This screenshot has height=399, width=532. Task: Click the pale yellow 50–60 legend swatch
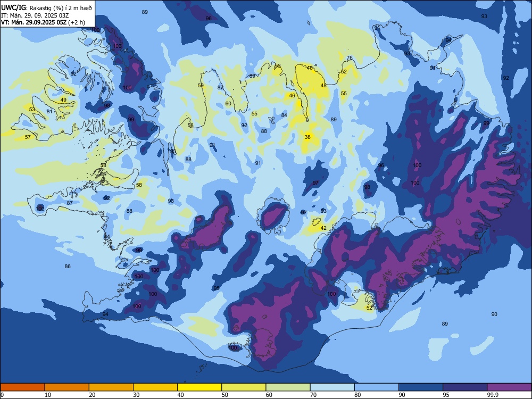click(x=244, y=387)
